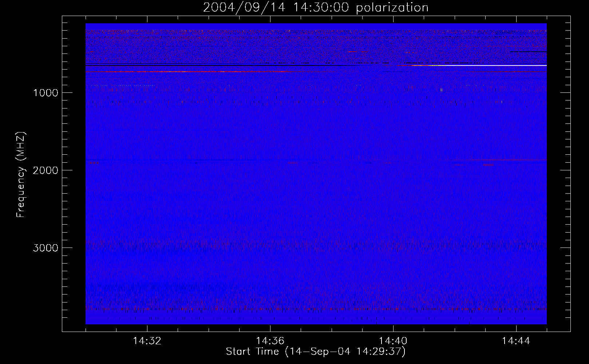Click the 1000 frequency tick label

pyautogui.click(x=46, y=93)
